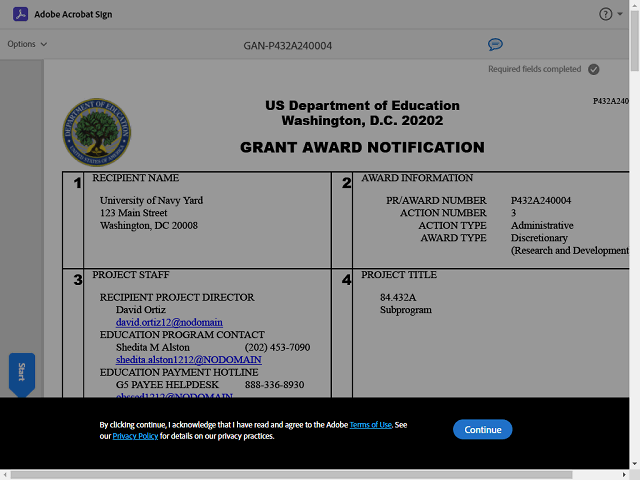The image size is (640, 480).
Task: Click the horizontal scrollbar thumb
Action: point(291,475)
